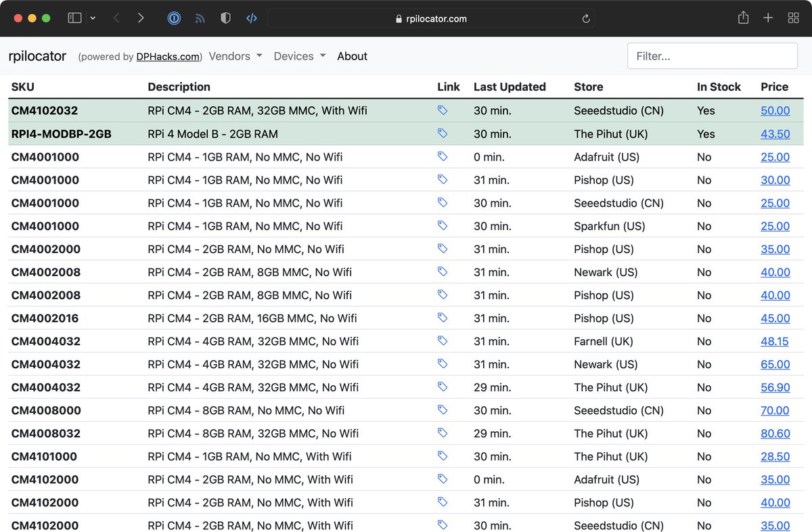Select the CM4008032 SKU cell
The height and width of the screenshot is (532, 812).
[46, 433]
